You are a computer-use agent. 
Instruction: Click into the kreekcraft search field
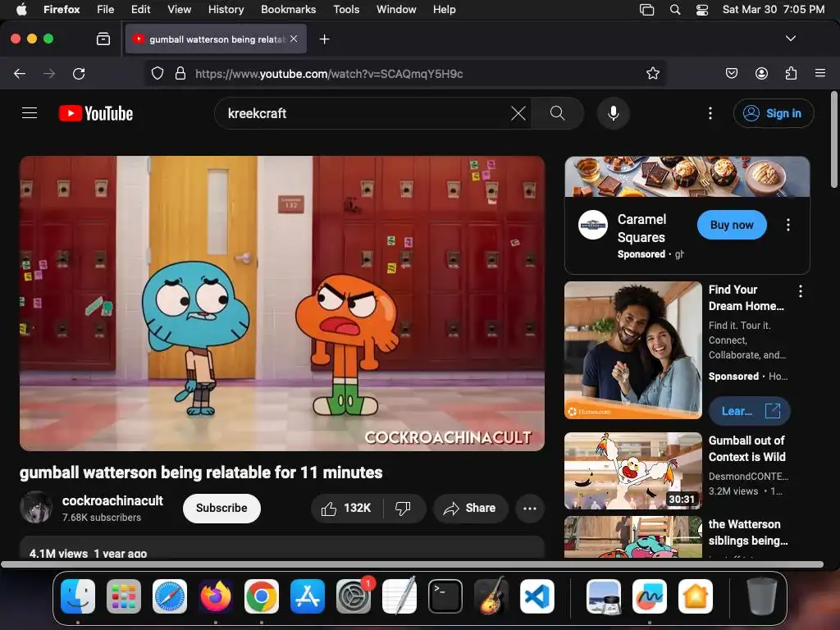[x=364, y=113]
